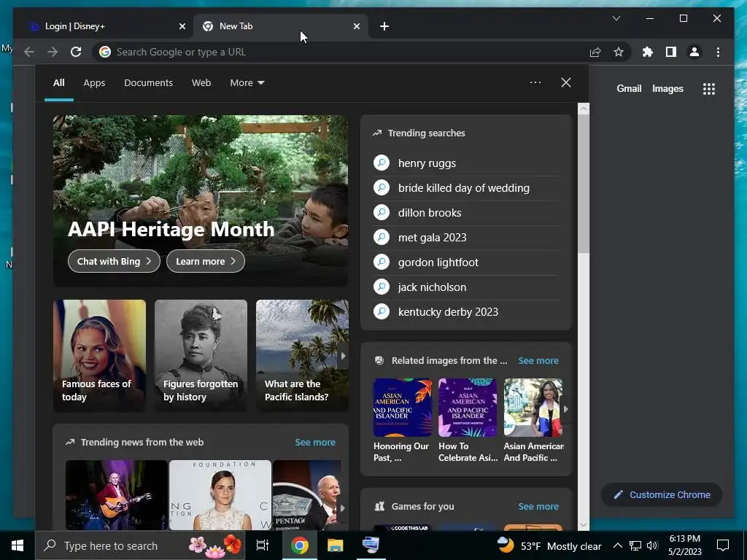747x560 pixels.
Task: Advance trending news carousel arrow
Action: click(342, 508)
